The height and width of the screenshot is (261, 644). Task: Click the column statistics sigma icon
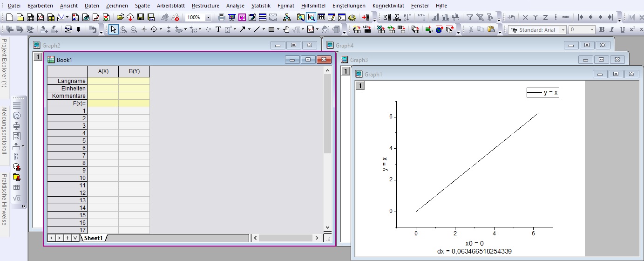coord(387,17)
